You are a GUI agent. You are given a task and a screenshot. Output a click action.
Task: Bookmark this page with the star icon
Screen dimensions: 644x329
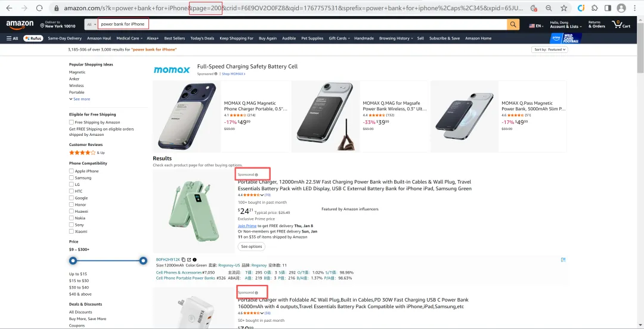[x=564, y=8]
